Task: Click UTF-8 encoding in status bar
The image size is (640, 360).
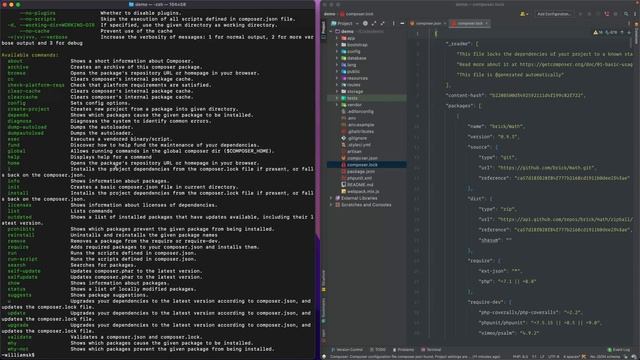Action: coord(553,357)
